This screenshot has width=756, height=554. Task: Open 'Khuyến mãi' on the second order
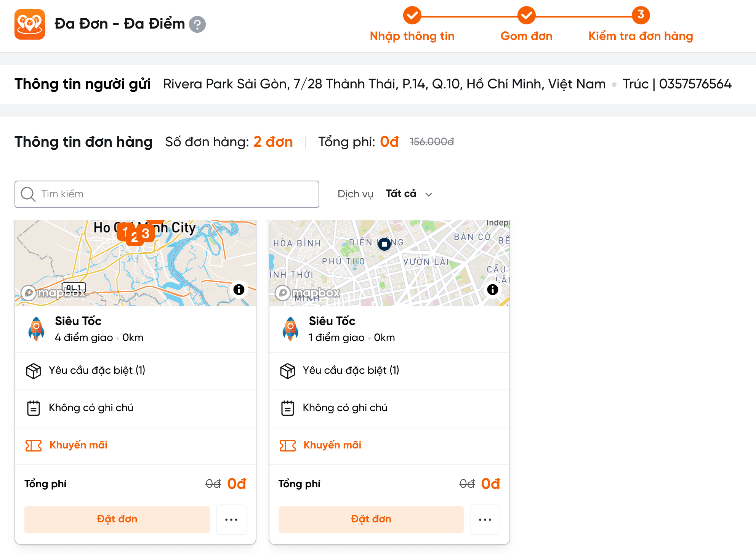pyautogui.click(x=332, y=445)
